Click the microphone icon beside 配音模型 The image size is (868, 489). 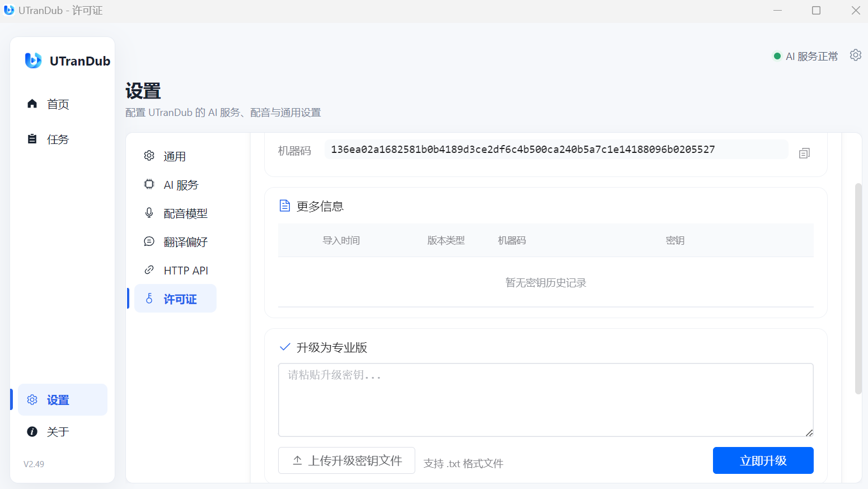pos(149,212)
